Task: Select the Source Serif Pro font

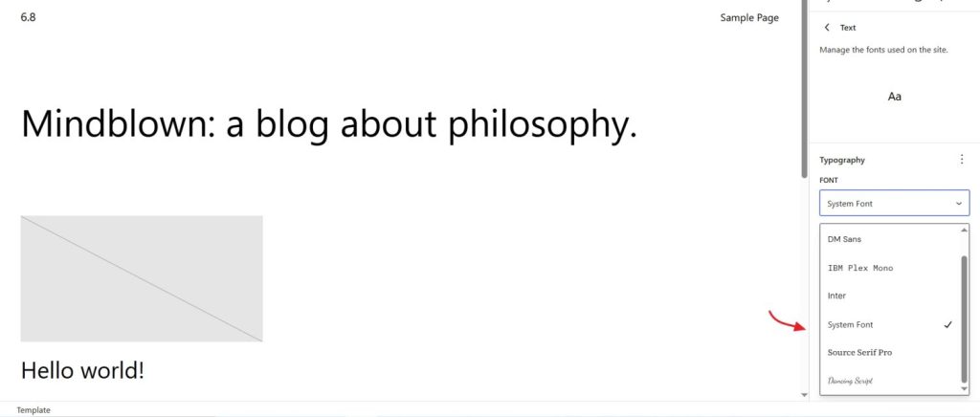Action: [859, 353]
